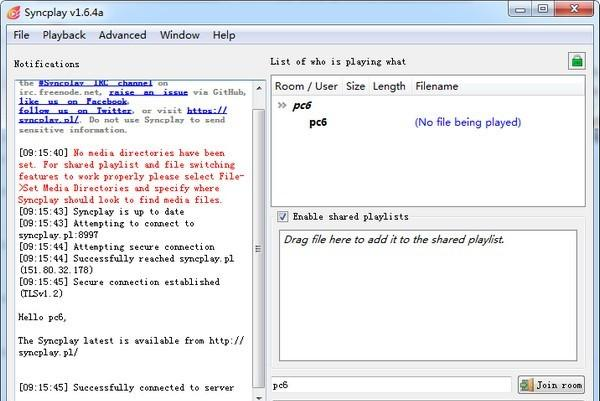
Task: Sort by the Room / User column header
Action: tap(306, 87)
